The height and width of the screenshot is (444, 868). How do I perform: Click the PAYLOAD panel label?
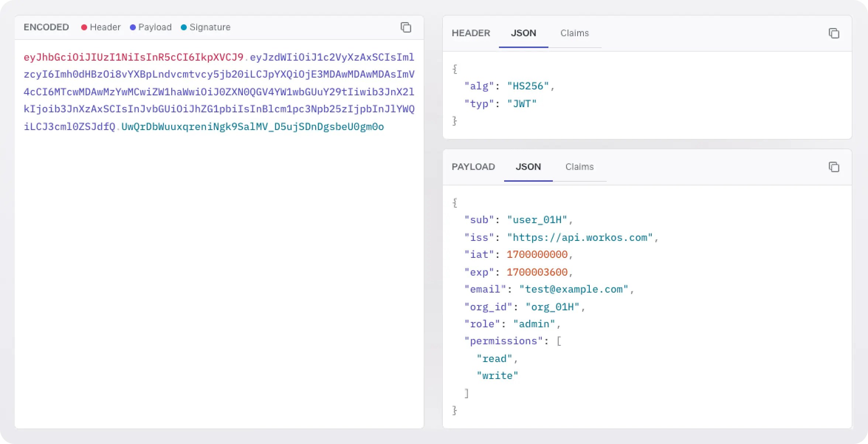tap(473, 167)
